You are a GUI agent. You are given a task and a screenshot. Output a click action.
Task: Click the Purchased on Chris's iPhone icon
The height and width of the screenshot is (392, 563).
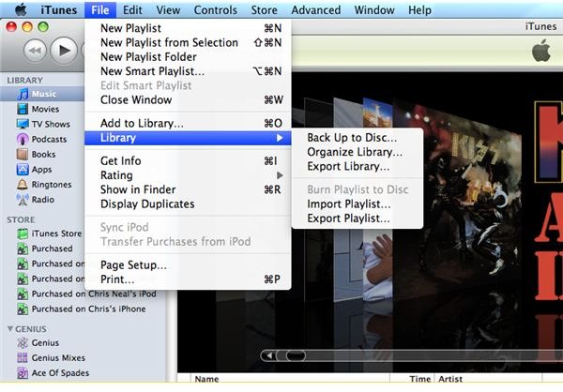click(x=23, y=309)
